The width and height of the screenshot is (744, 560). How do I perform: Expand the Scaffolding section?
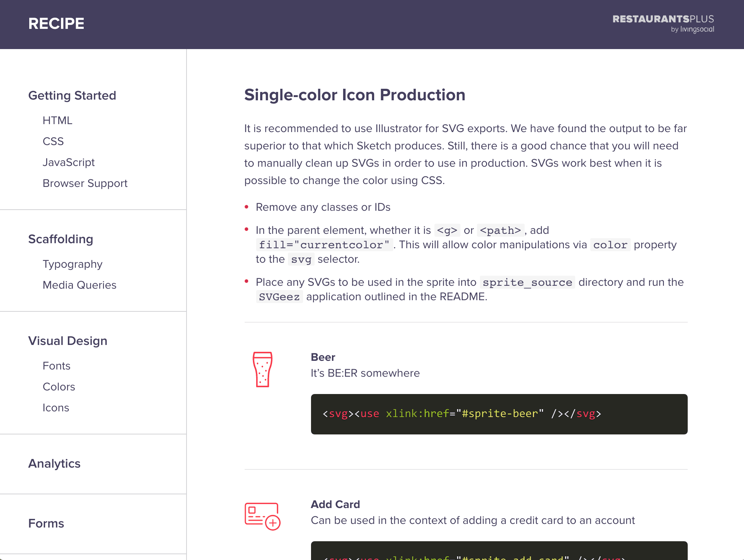61,239
